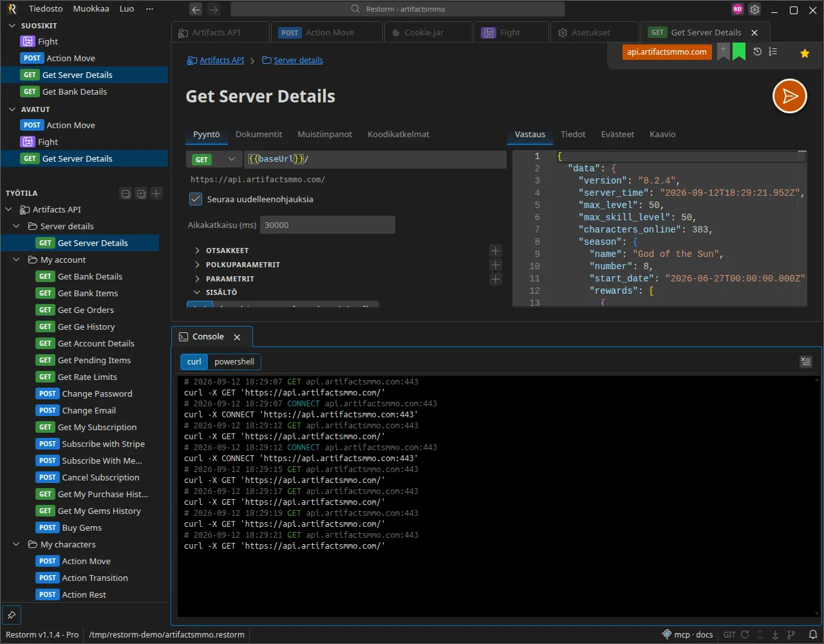
Task: Open the settings gear in the title bar
Action: pos(755,9)
